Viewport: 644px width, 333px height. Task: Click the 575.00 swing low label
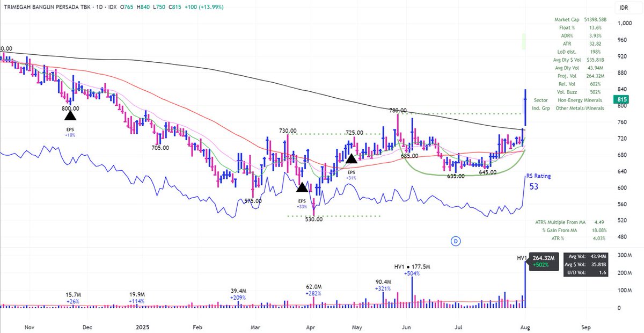[253, 201]
